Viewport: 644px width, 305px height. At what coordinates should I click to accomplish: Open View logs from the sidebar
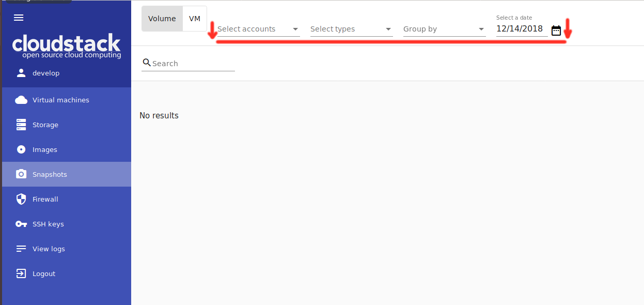click(x=21, y=249)
